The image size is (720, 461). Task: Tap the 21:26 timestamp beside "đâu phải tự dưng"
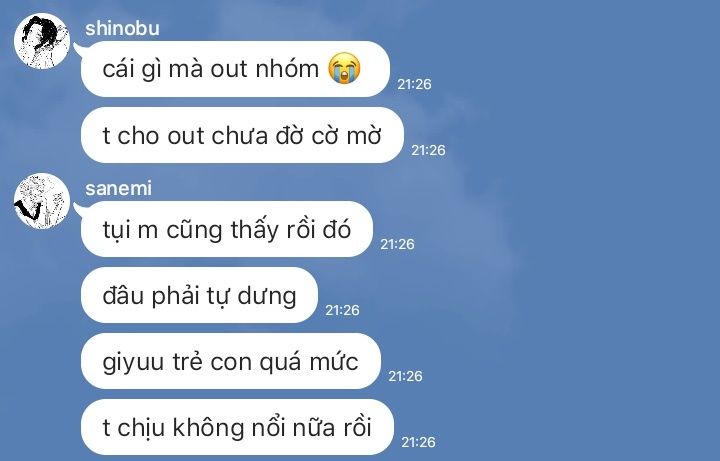[342, 310]
